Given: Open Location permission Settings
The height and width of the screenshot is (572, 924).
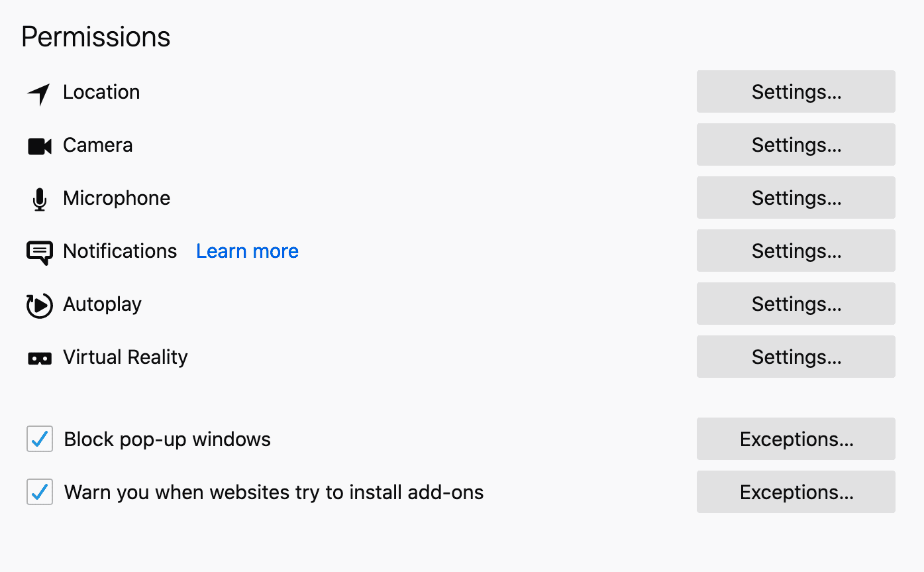Looking at the screenshot, I should (x=796, y=91).
